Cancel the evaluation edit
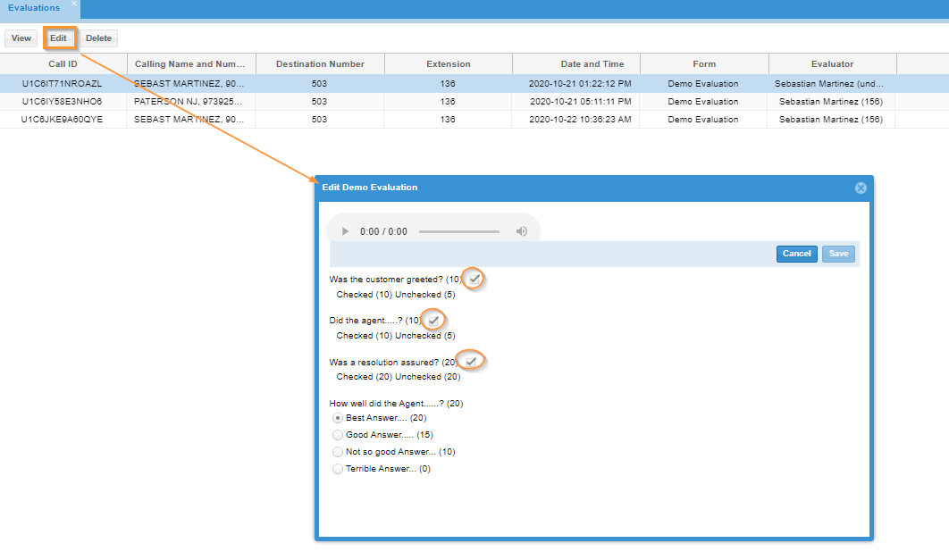Screen dimensions: 949x560 796,254
